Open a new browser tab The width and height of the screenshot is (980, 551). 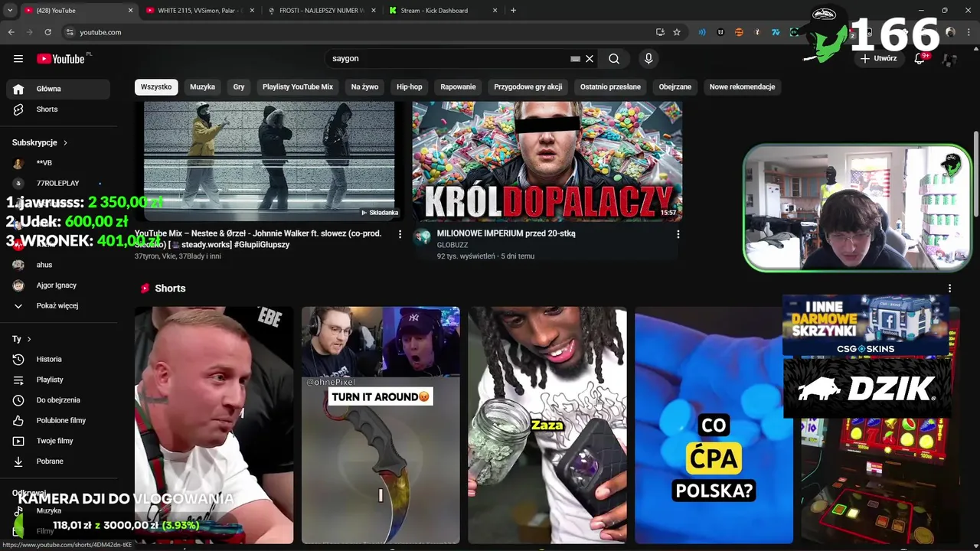pos(513,11)
